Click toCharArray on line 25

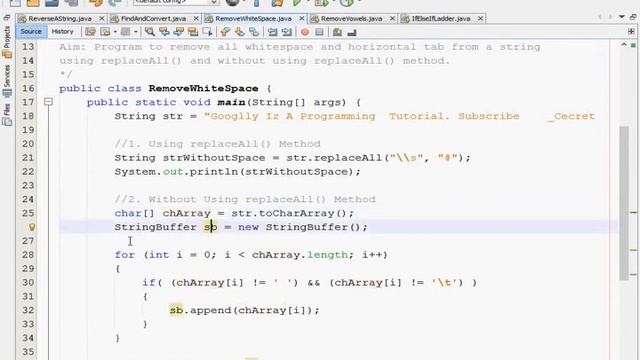coord(296,213)
